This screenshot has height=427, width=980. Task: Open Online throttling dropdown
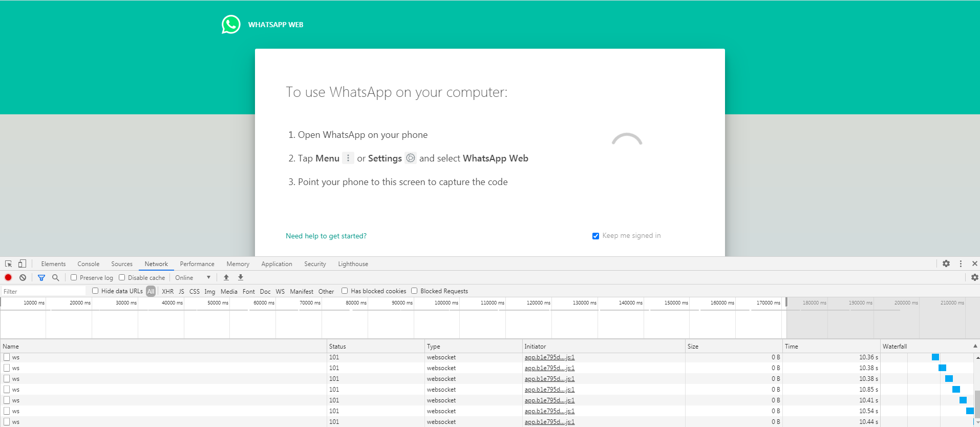click(x=193, y=277)
